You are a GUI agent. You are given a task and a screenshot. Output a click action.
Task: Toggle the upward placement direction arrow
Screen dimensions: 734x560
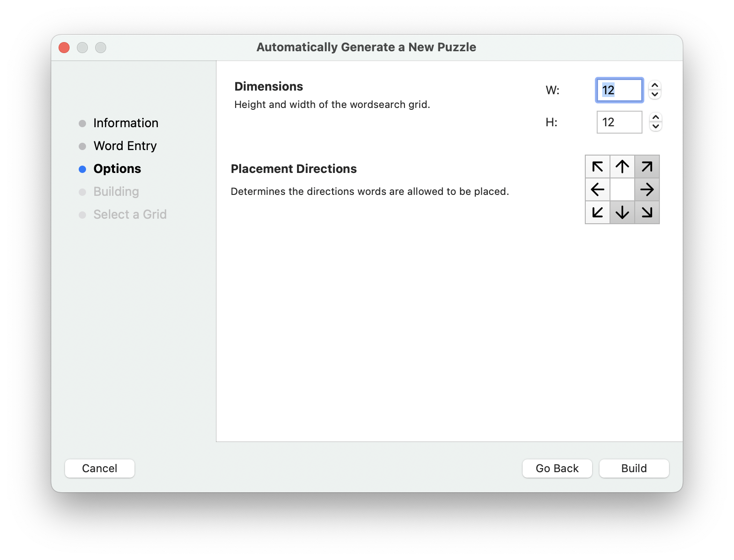622,167
